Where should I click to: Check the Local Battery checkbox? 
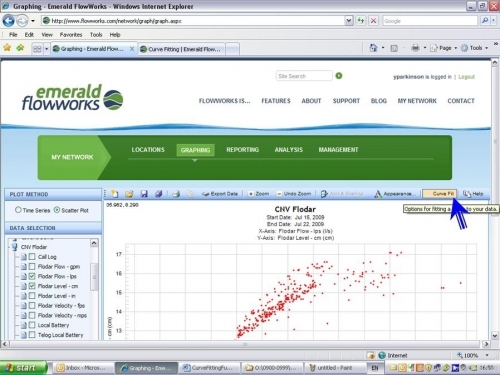(x=32, y=325)
